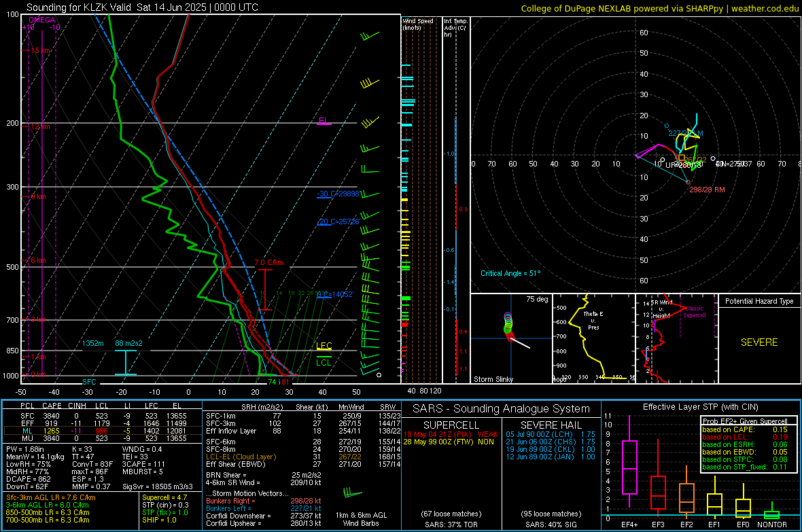The width and height of the screenshot is (802, 532).
Task: Select the highlighted ML parcel row
Action: pyautogui.click(x=103, y=431)
